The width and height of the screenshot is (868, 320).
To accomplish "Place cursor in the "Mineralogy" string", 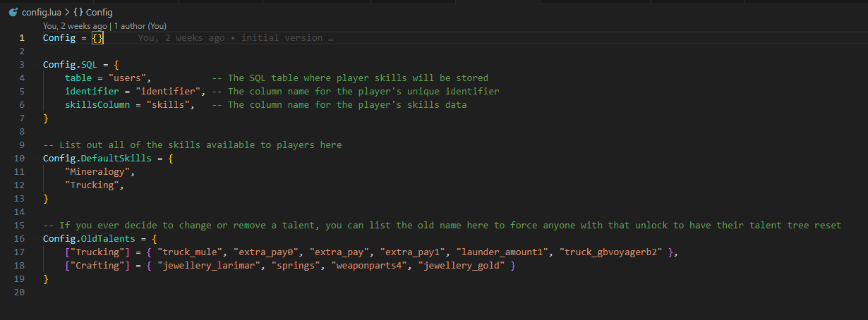I will click(97, 172).
